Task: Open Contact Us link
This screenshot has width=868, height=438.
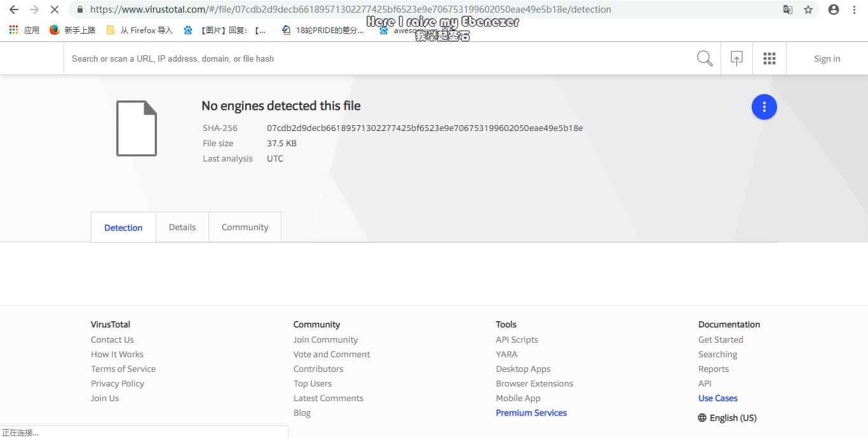Action: (x=112, y=339)
